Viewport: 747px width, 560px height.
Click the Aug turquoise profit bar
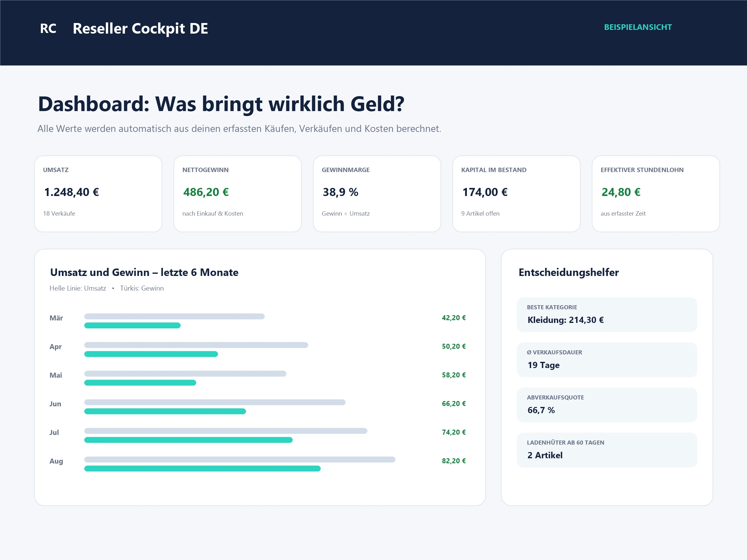pyautogui.click(x=202, y=469)
